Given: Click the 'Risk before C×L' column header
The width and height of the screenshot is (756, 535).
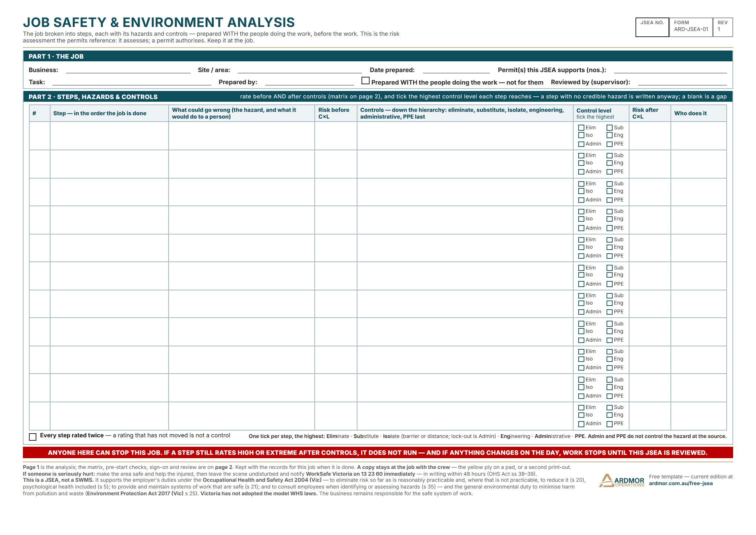Looking at the screenshot, I should coord(336,113).
